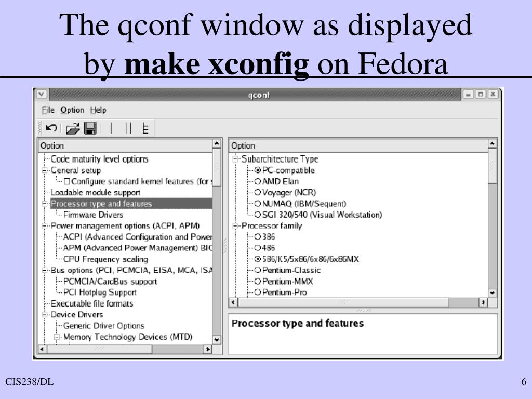
Task: Click left pane scroll left arrow
Action: pyautogui.click(x=43, y=349)
